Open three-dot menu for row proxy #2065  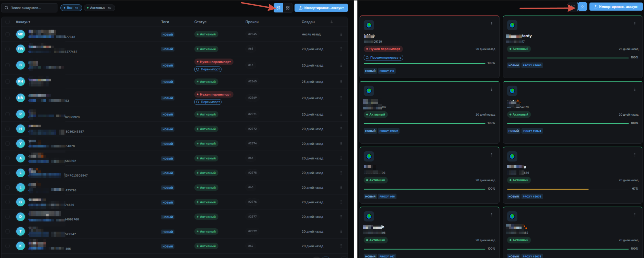click(x=341, y=81)
